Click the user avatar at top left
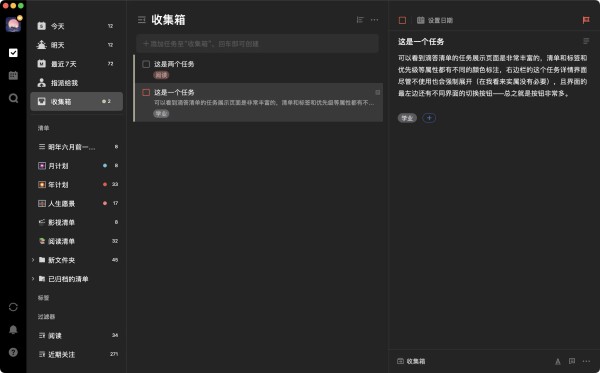 13,24
